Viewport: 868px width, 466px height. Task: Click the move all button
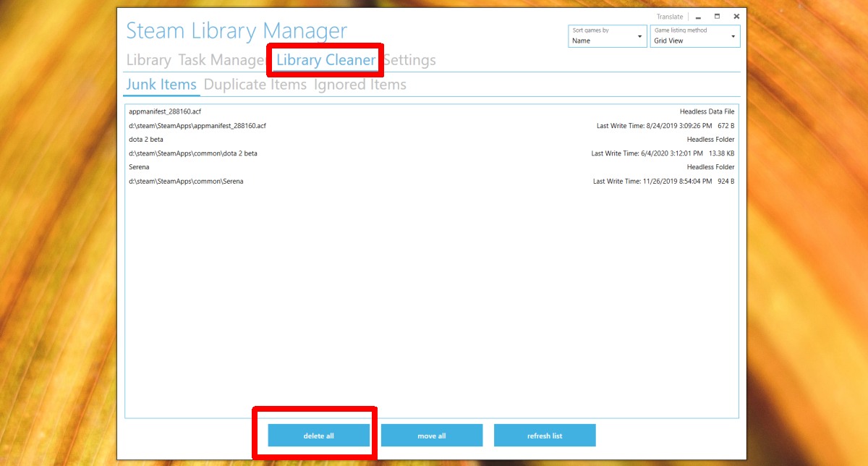click(432, 436)
